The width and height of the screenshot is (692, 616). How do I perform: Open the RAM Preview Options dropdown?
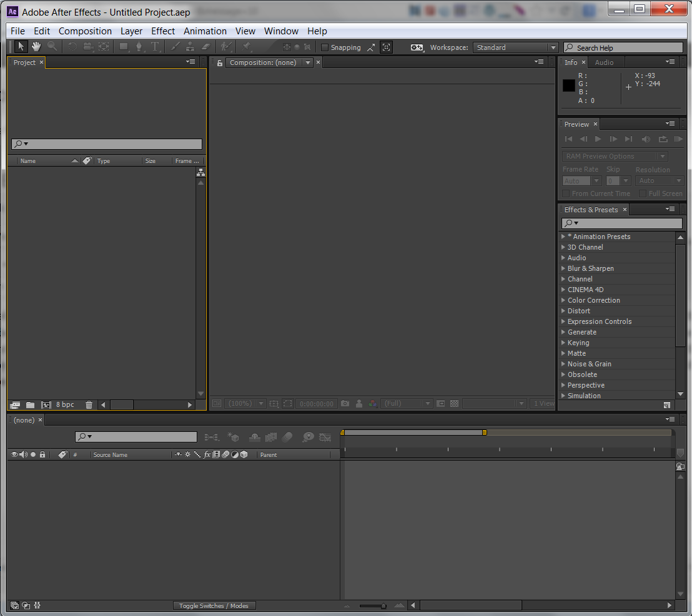615,156
